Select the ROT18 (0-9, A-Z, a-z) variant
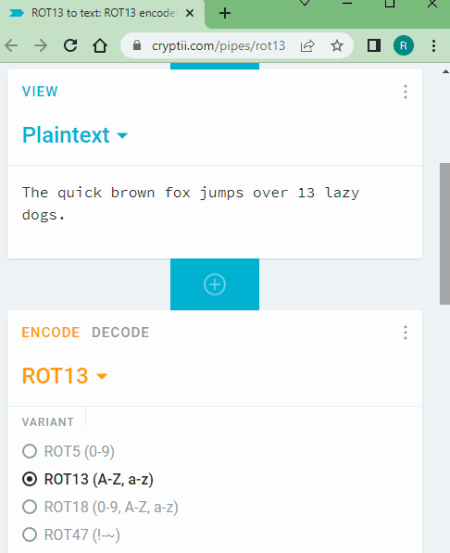Screen dimensions: 450x553 100,507
